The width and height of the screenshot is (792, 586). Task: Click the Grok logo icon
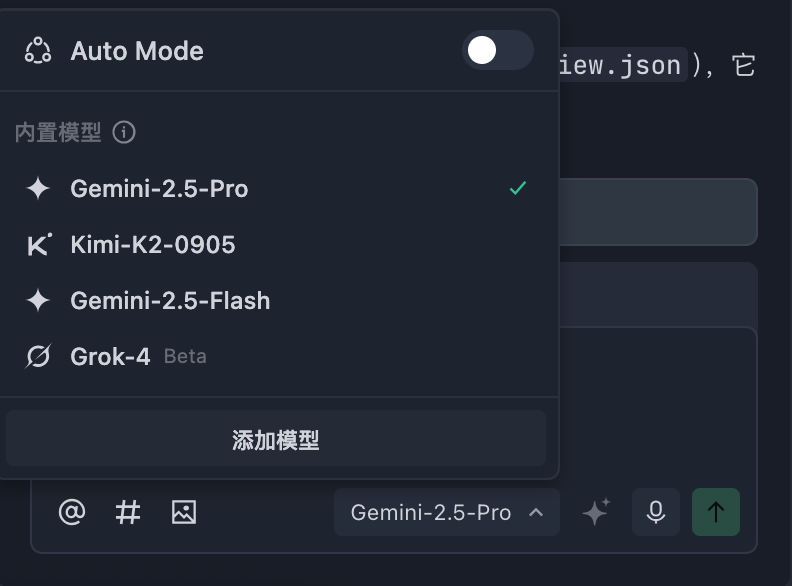tap(38, 356)
